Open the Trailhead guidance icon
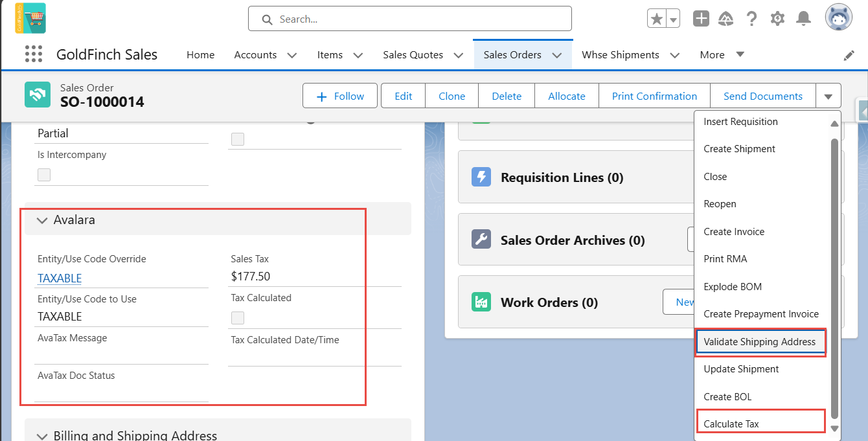This screenshot has width=868, height=441. tap(726, 19)
